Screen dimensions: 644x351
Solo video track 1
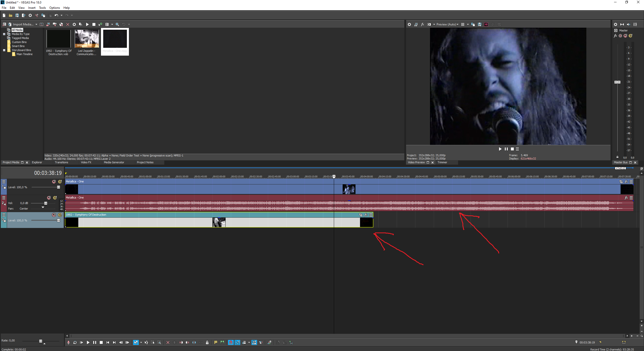point(60,182)
